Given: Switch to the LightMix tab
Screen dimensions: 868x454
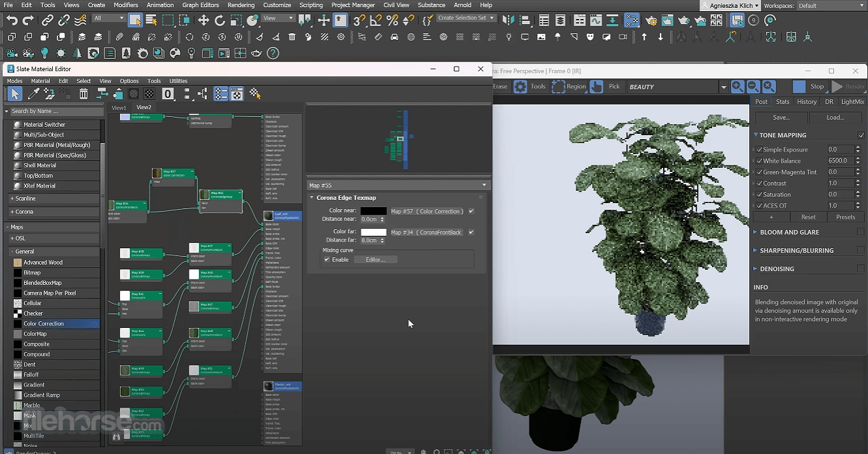Looking at the screenshot, I should (x=852, y=102).
